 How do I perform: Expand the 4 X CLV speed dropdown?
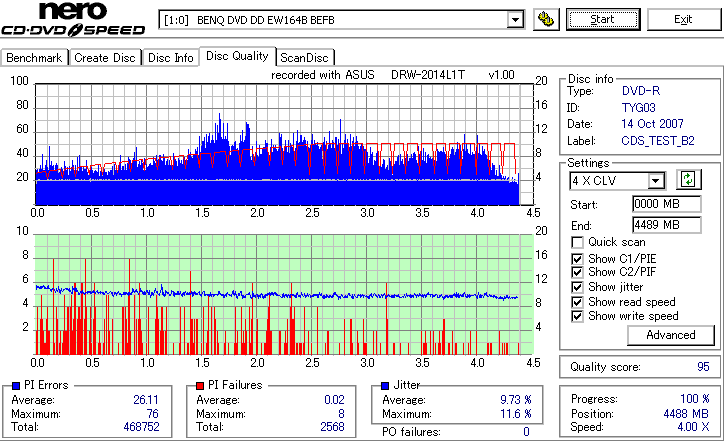pos(656,181)
